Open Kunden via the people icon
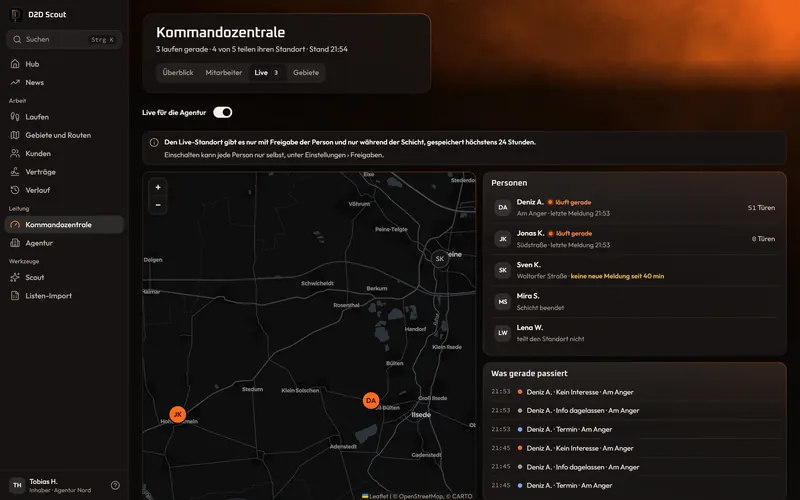800x500 pixels. pyautogui.click(x=15, y=154)
